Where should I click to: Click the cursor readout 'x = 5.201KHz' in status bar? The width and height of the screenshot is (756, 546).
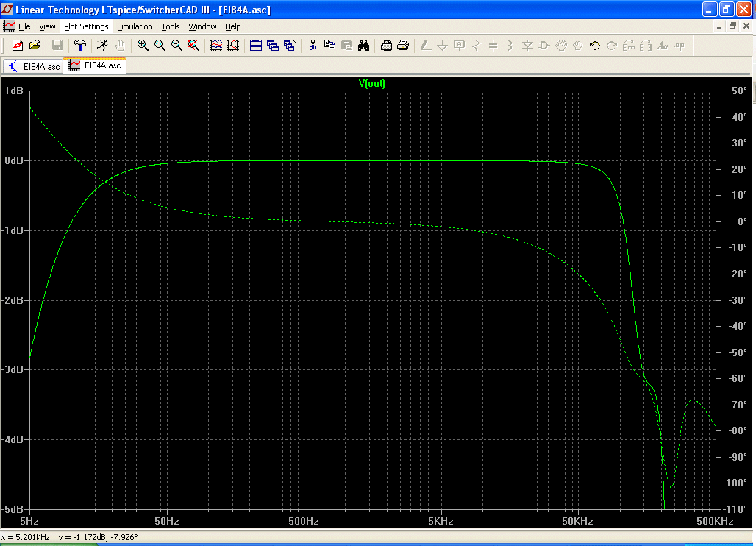click(x=26, y=537)
